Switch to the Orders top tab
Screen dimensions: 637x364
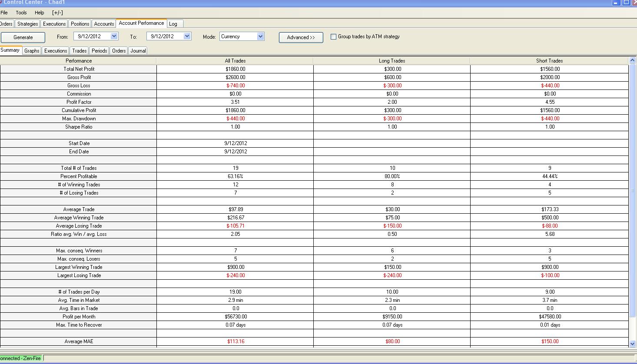7,24
